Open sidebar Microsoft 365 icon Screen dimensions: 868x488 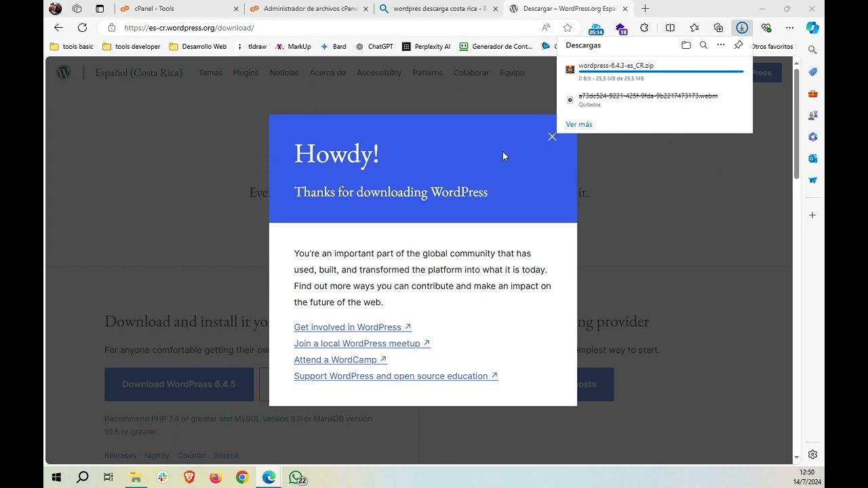coord(812,137)
